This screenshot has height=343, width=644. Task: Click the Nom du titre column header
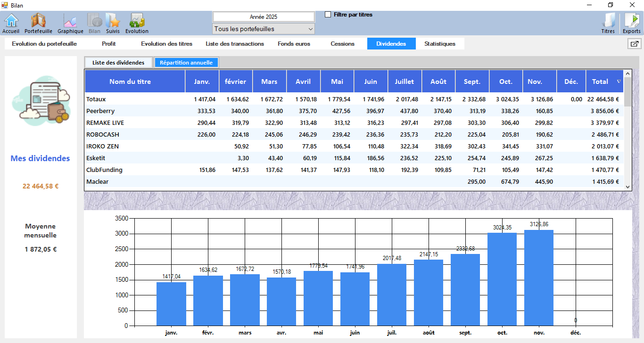(x=130, y=82)
